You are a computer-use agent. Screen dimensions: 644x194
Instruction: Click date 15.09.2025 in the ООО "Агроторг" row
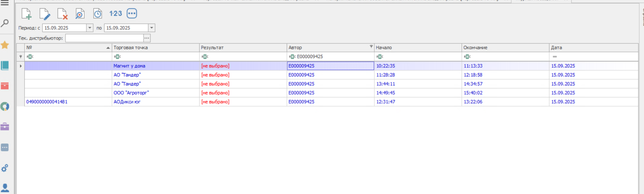pos(563,93)
